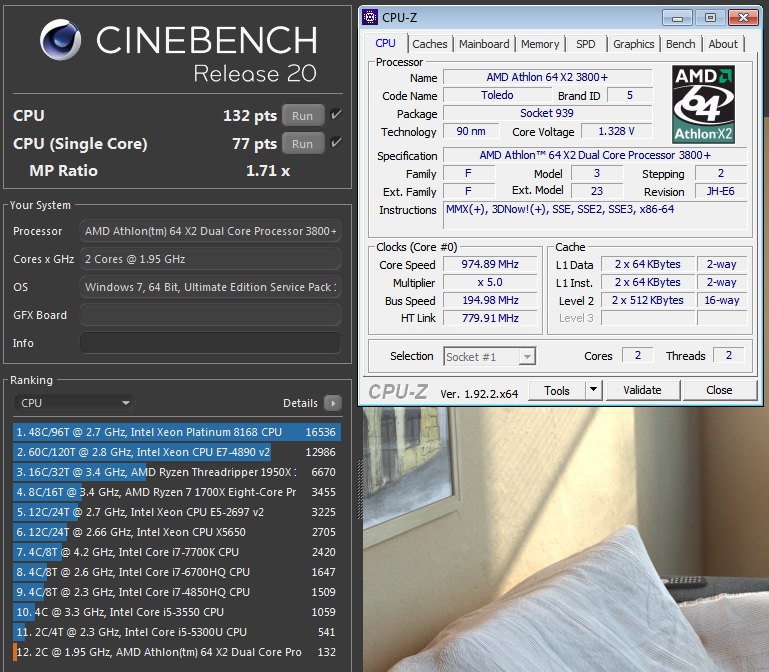Select ranking row Core i5-5300U
This screenshot has width=769, height=672.
tap(177, 632)
